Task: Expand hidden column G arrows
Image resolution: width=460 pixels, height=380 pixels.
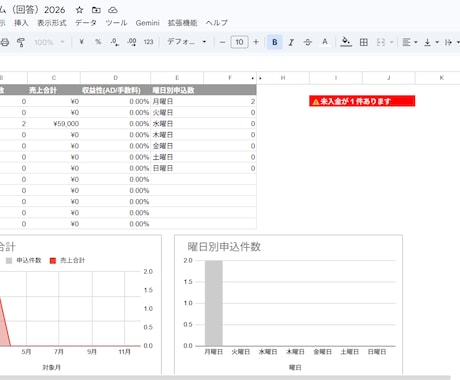Action: pyautogui.click(x=256, y=78)
